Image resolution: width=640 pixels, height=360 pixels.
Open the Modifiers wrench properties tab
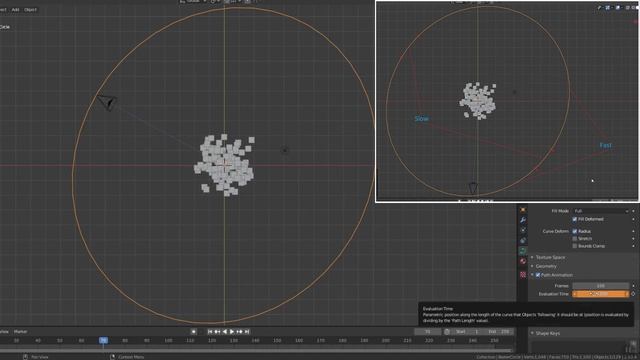click(x=523, y=220)
